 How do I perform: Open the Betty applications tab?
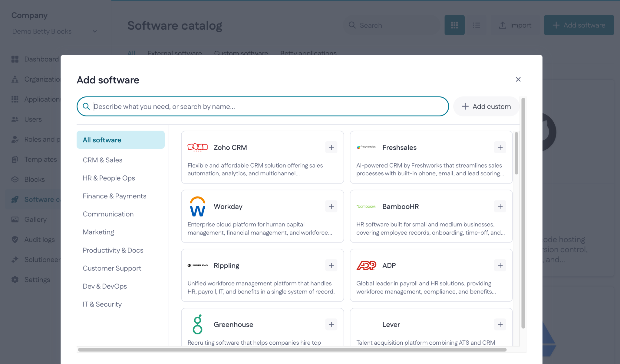click(x=308, y=53)
